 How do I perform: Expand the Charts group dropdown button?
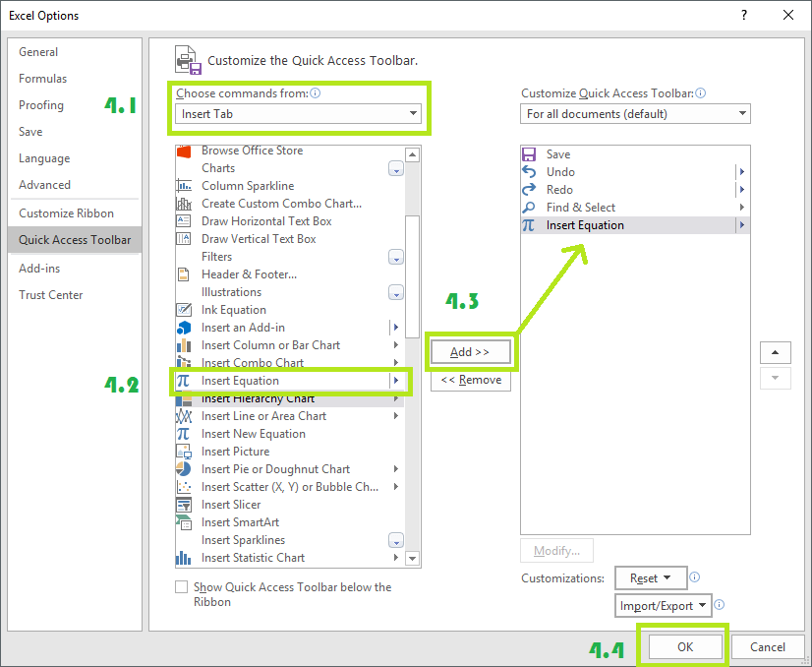pyautogui.click(x=396, y=168)
